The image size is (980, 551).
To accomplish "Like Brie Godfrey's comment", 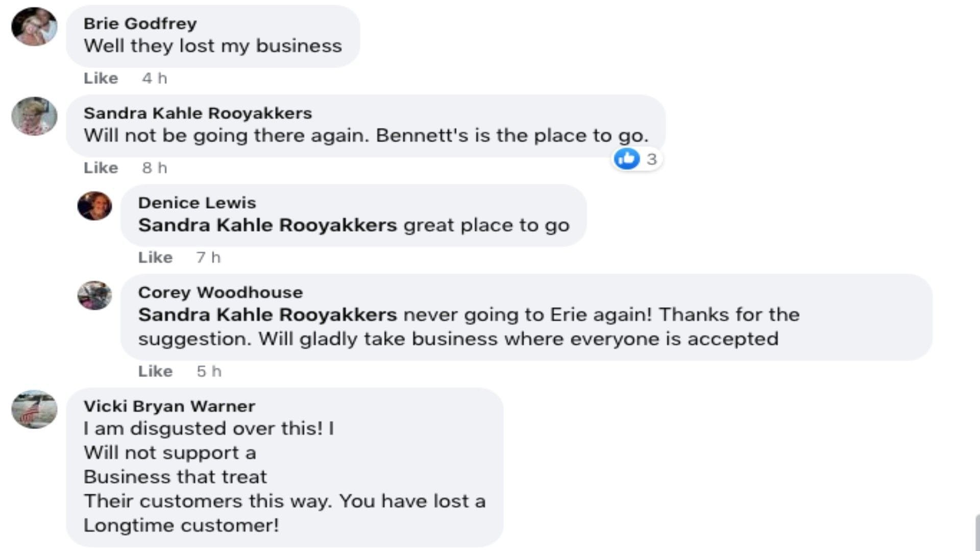I will tap(101, 78).
